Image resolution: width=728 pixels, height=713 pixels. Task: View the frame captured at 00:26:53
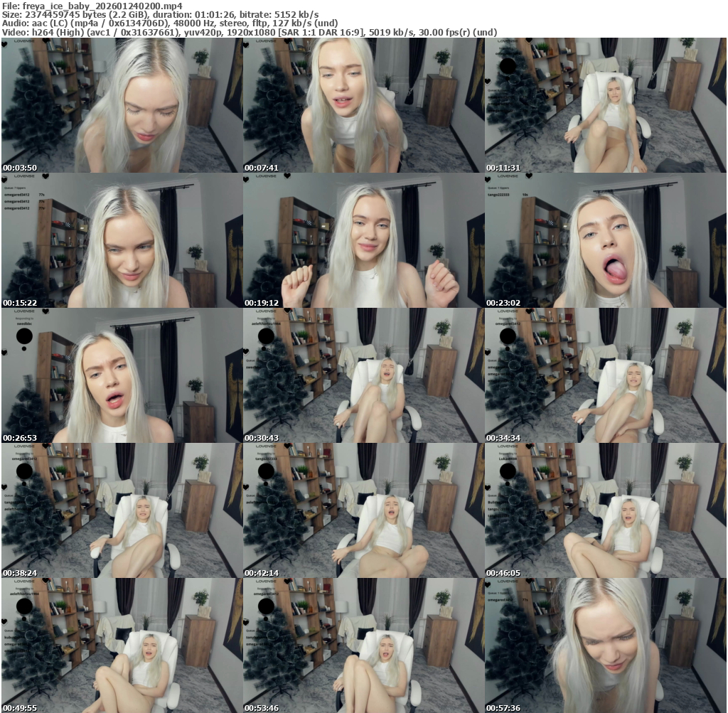(x=122, y=375)
